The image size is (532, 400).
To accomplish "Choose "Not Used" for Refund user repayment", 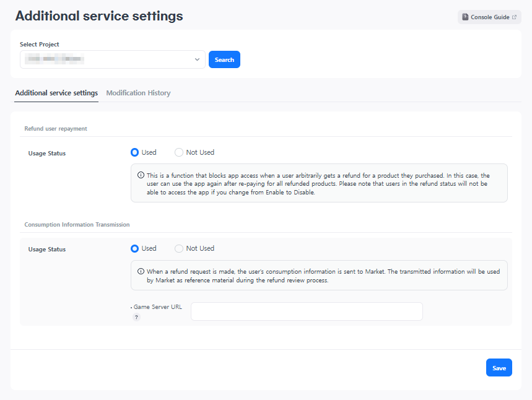I will point(179,152).
